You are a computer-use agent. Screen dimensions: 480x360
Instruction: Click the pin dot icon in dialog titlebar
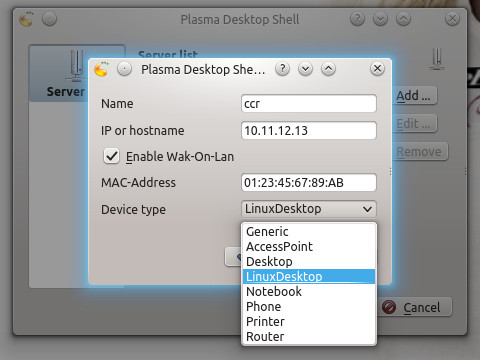click(124, 69)
